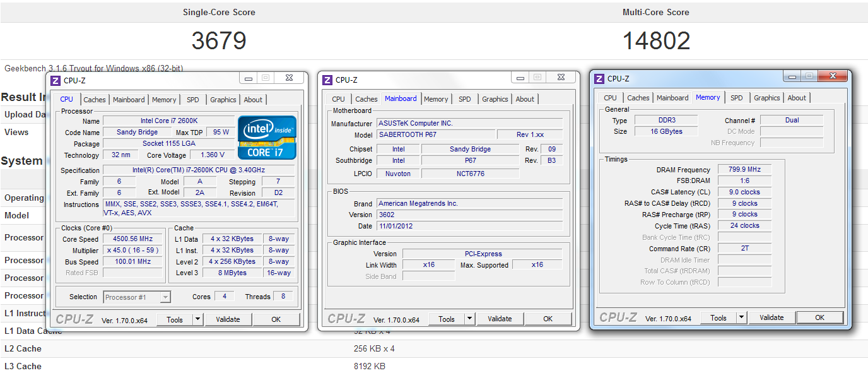Open the Processor #1 selection dropdown

[165, 297]
